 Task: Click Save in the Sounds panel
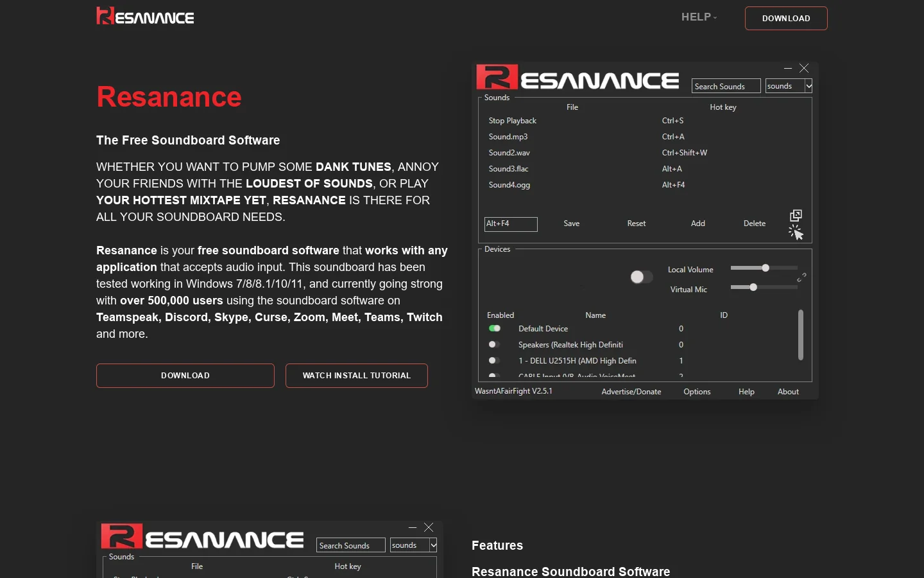572,223
